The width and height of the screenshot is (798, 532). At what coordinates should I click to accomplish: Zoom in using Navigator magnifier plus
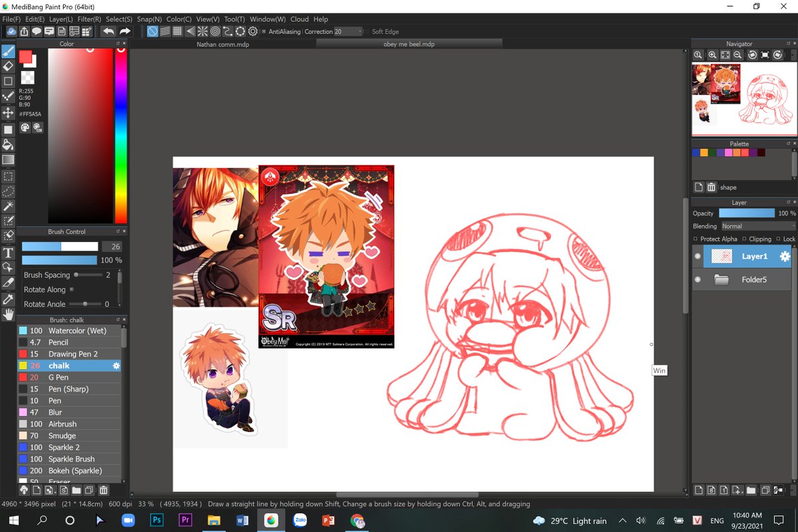pyautogui.click(x=712, y=55)
